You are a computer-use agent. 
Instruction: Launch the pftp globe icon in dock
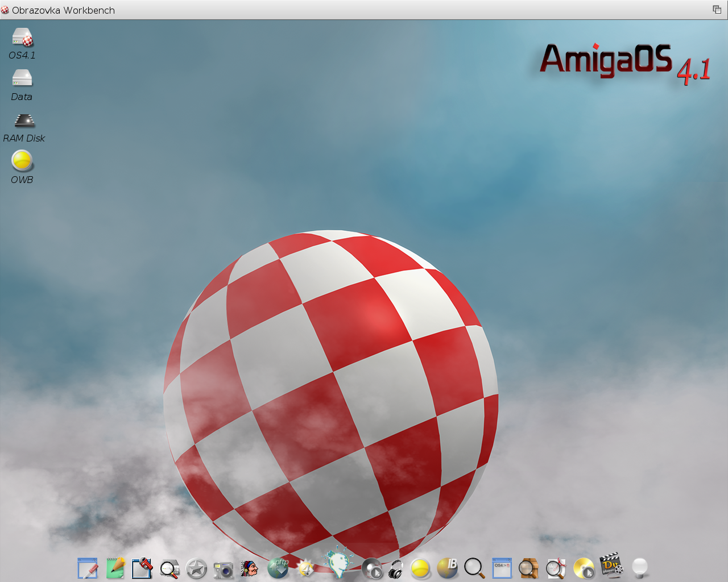278,568
